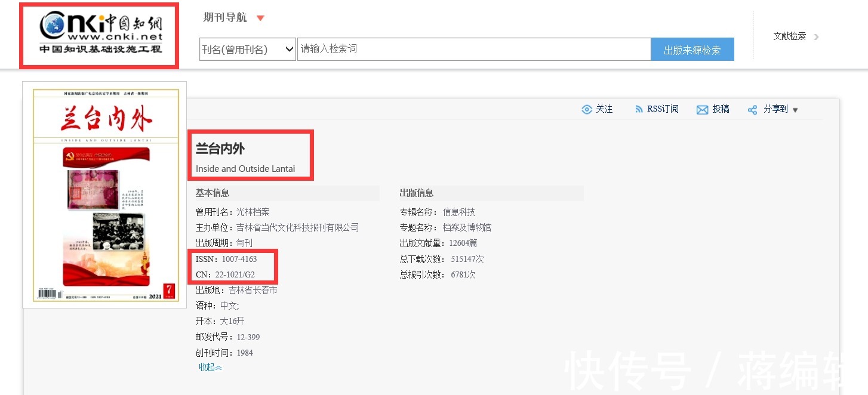Click the arrow icon next to 文献检索
This screenshot has height=395, width=868.
(816, 36)
